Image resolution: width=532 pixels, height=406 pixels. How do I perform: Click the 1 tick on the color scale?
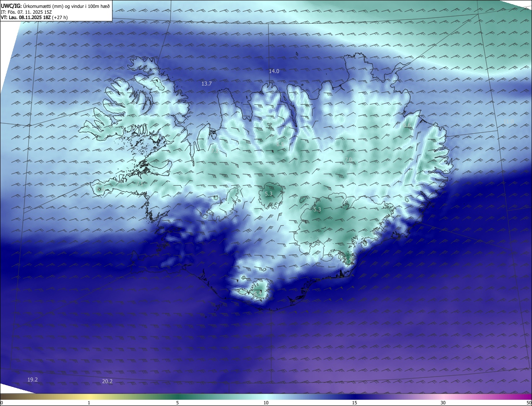[x=89, y=403]
